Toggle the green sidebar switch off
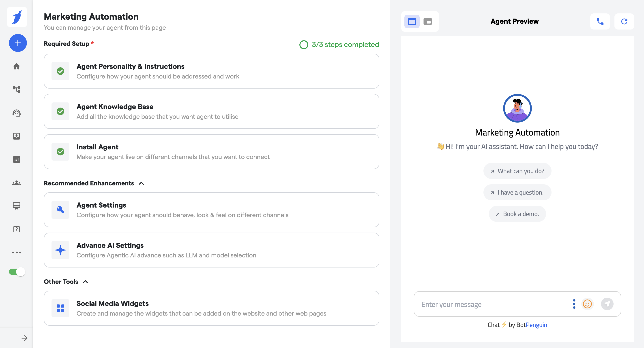Image resolution: width=644 pixels, height=348 pixels. click(x=17, y=272)
